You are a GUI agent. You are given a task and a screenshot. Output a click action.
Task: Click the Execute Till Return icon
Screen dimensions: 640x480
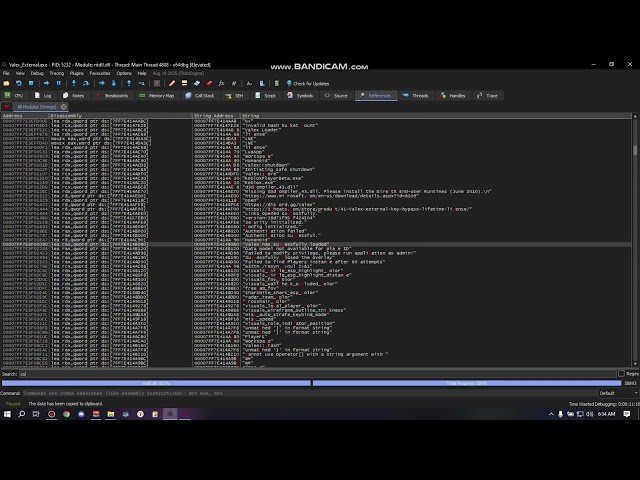(x=129, y=83)
